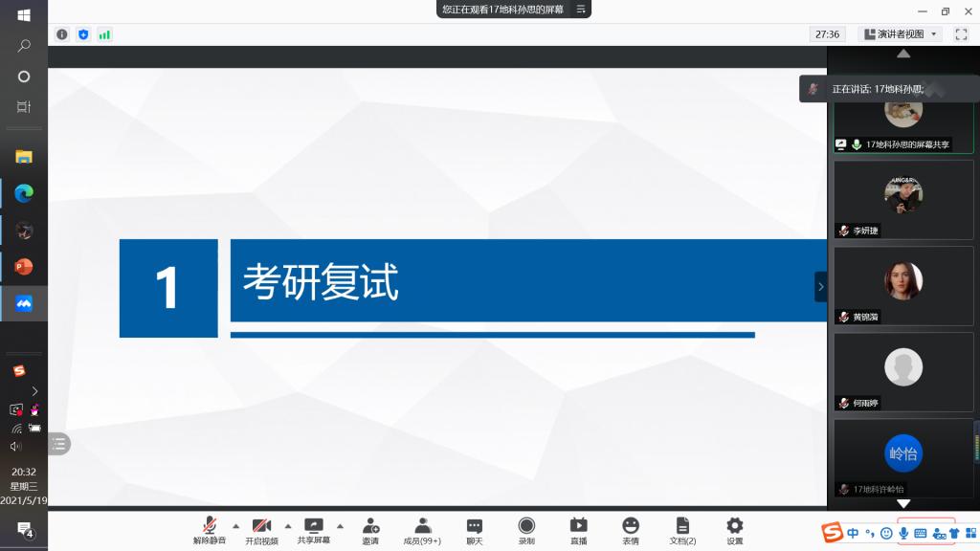980x551 pixels.
Task: Collapse participant panel with side chevron
Action: pos(820,286)
